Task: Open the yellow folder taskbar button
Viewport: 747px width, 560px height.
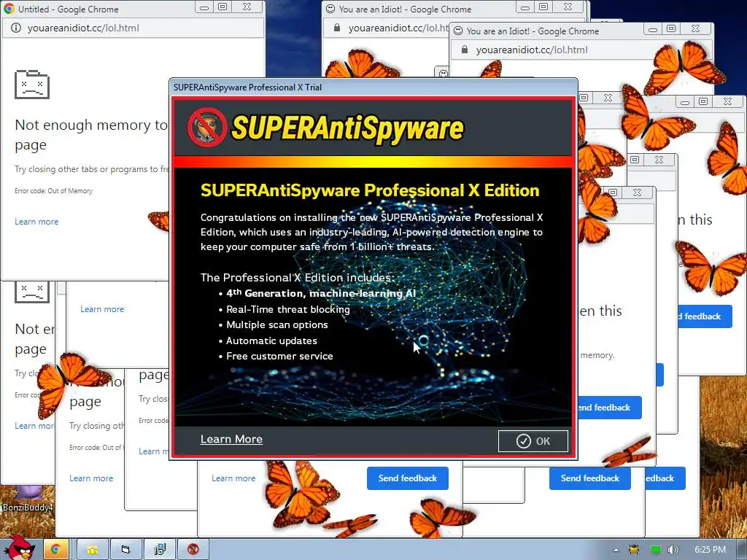Action: click(x=92, y=550)
